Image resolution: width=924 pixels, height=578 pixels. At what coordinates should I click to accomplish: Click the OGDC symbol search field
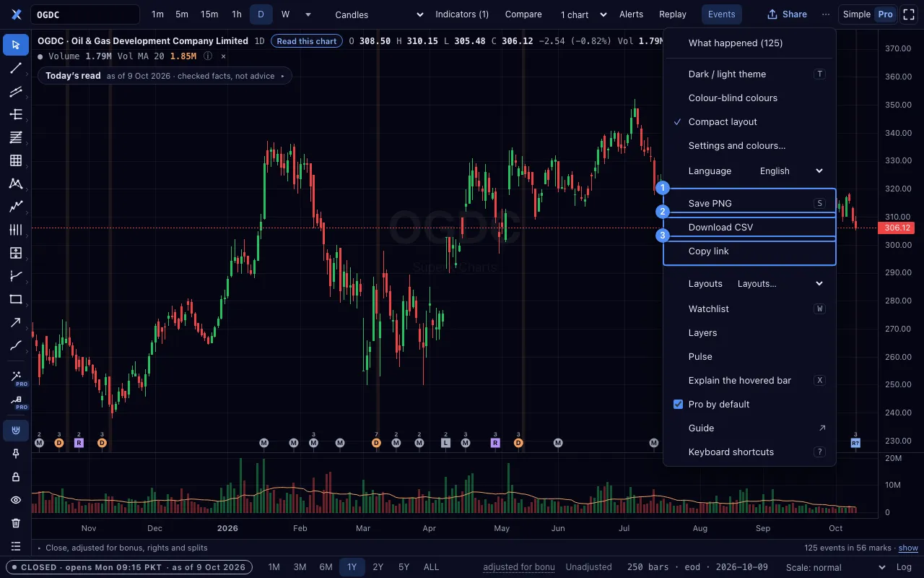pyautogui.click(x=85, y=14)
